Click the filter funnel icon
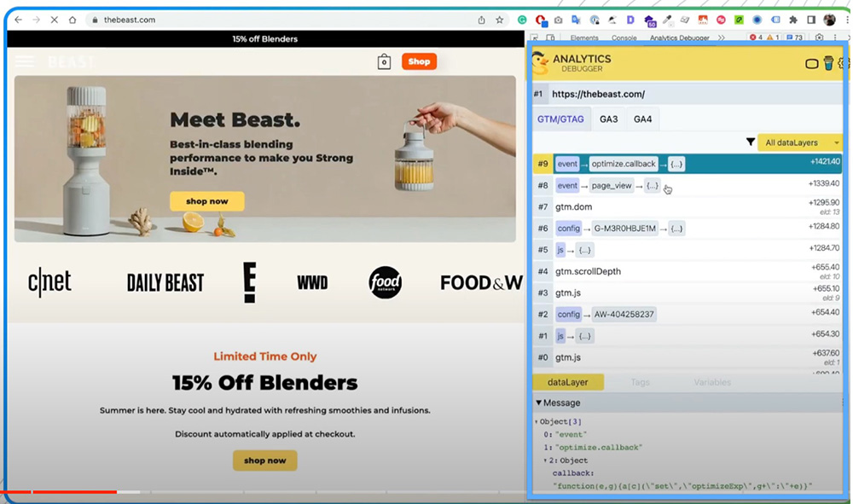Image resolution: width=853 pixels, height=504 pixels. (x=750, y=142)
